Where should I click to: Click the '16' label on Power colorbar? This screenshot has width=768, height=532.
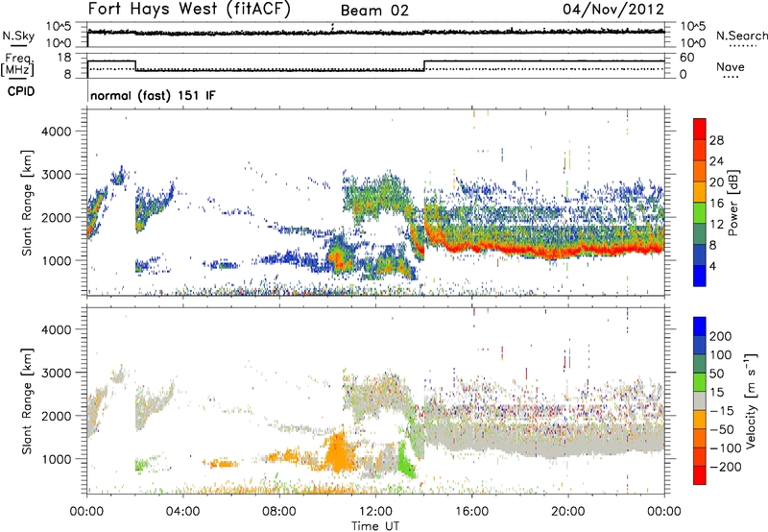(x=716, y=204)
